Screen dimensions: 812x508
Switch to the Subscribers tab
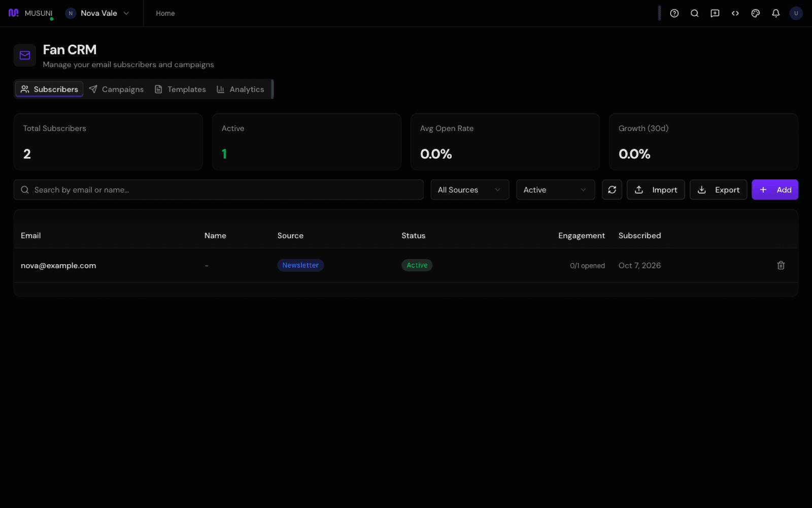49,89
